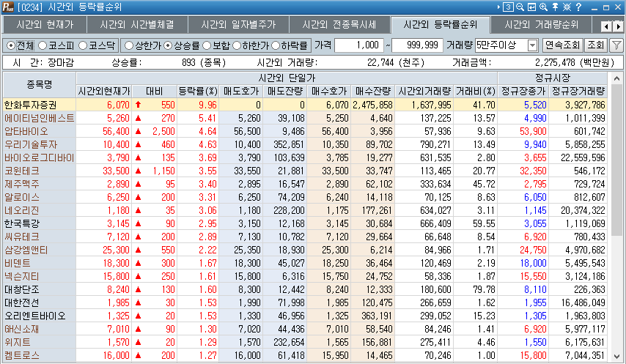The image size is (626, 364).
Task: Click the zoom in magnifier icon
Action: click(x=543, y=7)
